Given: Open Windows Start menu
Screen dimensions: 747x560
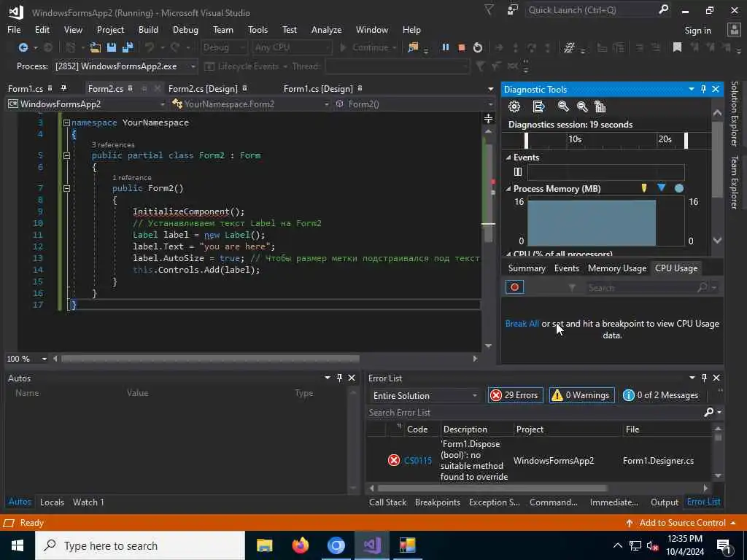Looking at the screenshot, I should (18, 545).
